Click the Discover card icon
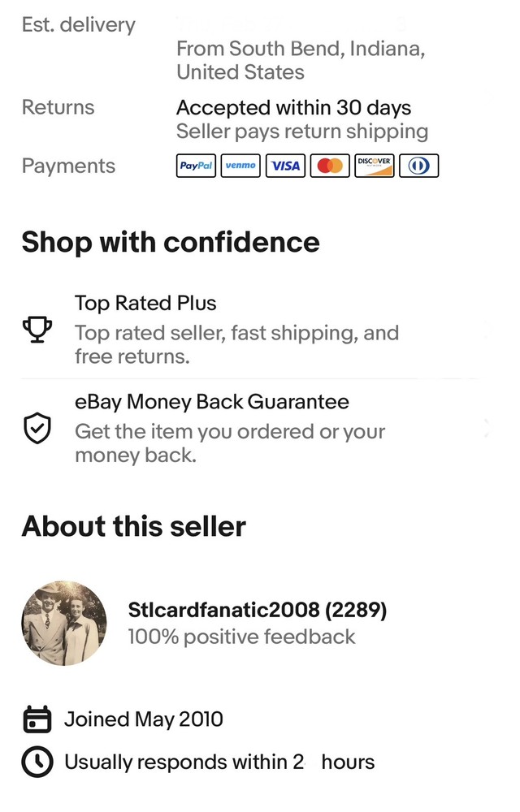The width and height of the screenshot is (520, 812). (x=375, y=166)
